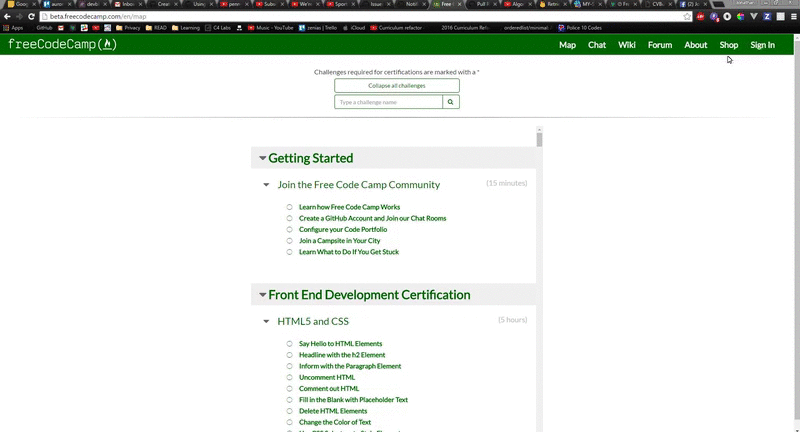
Task: Click the Collapse all challenges button
Action: (397, 86)
